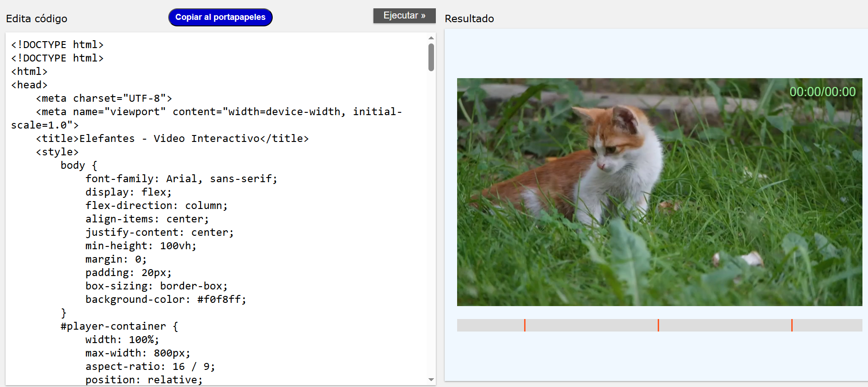Screen dimensions: 868x387
Task: Click the Copiar al portapapeles button
Action: pos(220,18)
